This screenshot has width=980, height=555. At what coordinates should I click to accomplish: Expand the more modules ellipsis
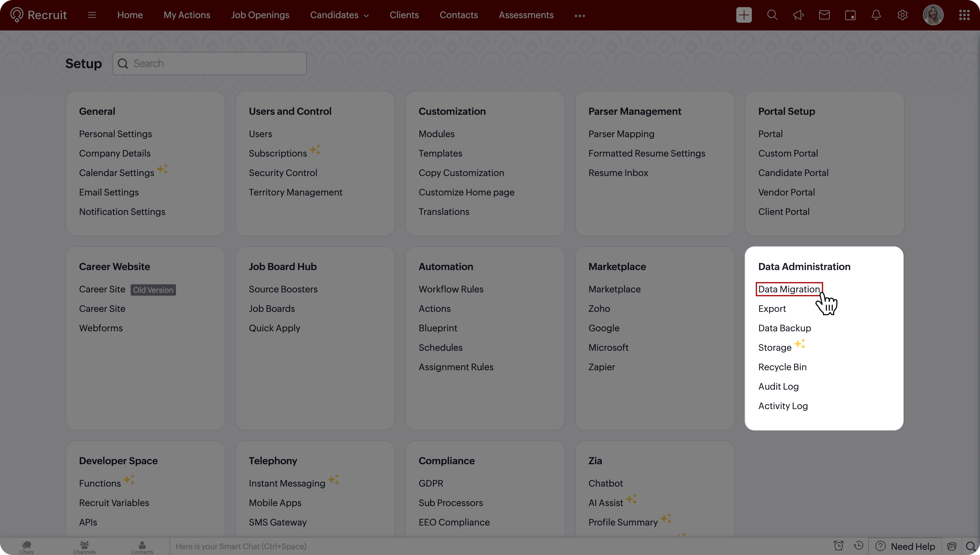coord(579,16)
